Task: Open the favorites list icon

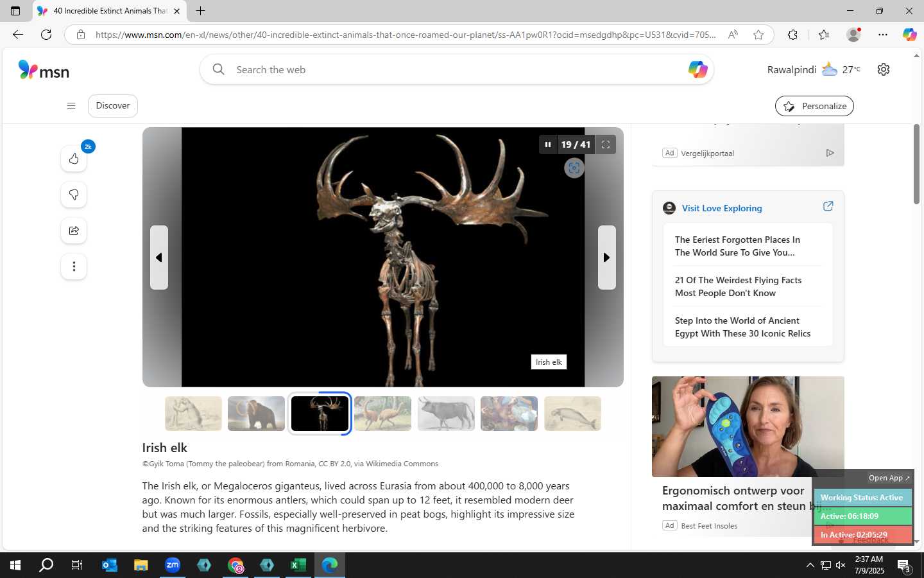Action: click(x=824, y=35)
